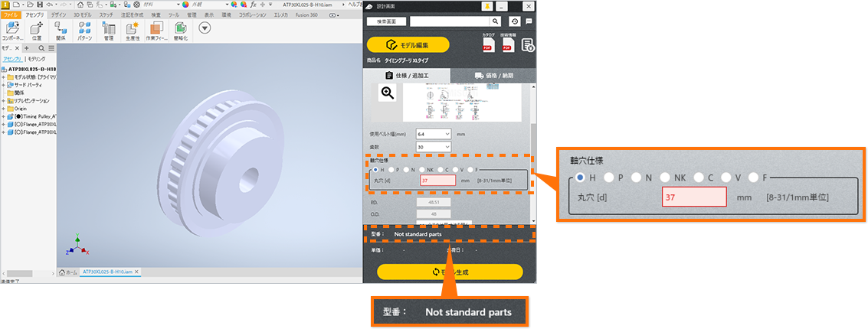The image size is (868, 329).
Task: Pin the design panel with the yellow pin icon
Action: (486, 6)
